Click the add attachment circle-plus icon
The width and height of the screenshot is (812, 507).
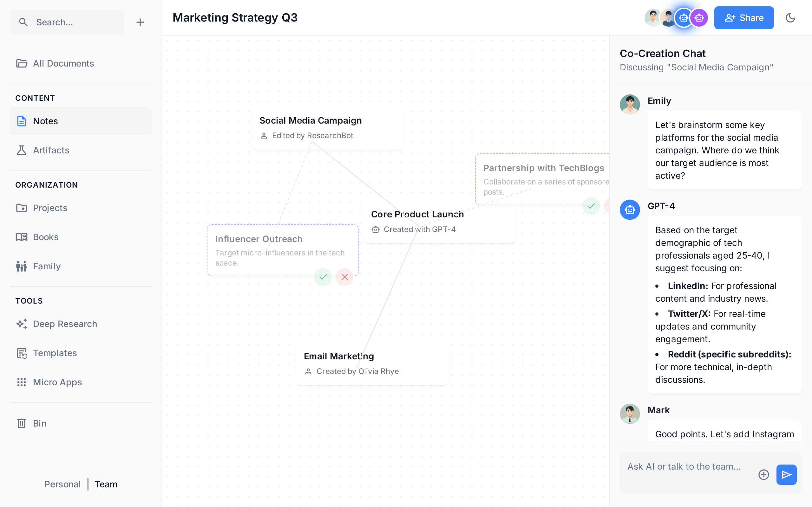(764, 474)
